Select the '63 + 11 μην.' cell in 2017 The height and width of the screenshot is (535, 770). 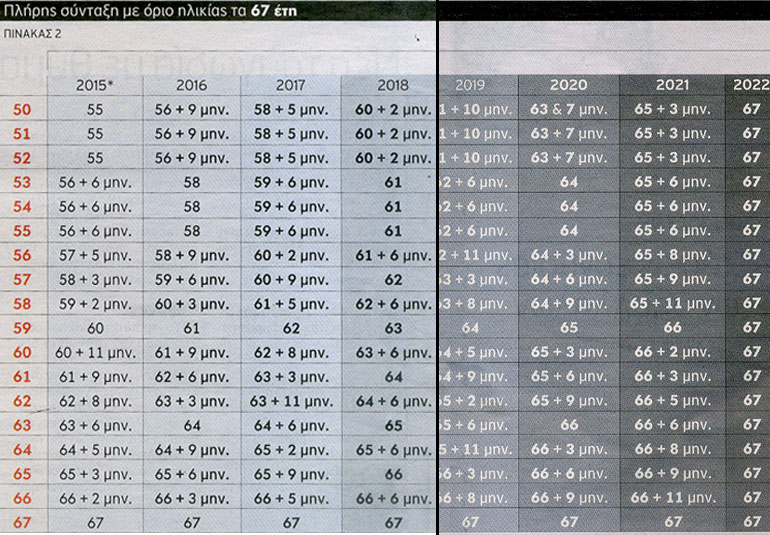click(291, 400)
